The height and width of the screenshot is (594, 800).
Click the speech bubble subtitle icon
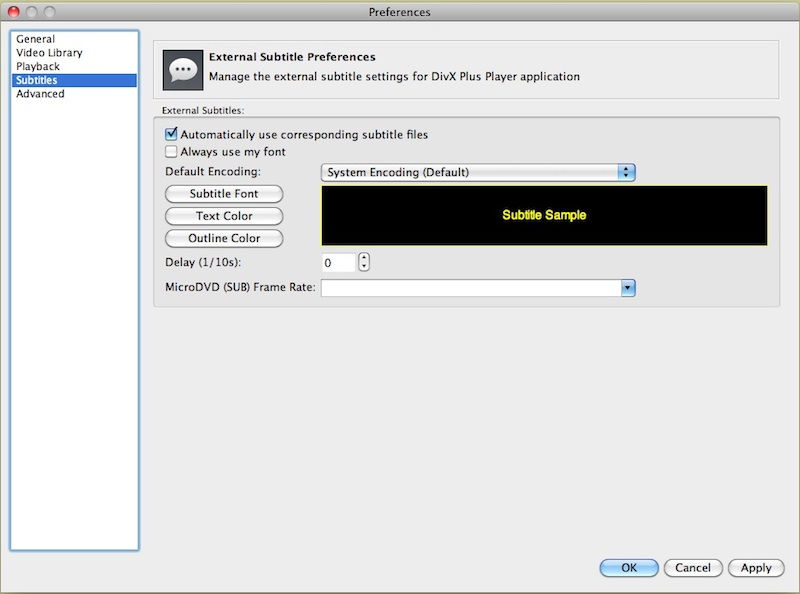(183, 68)
